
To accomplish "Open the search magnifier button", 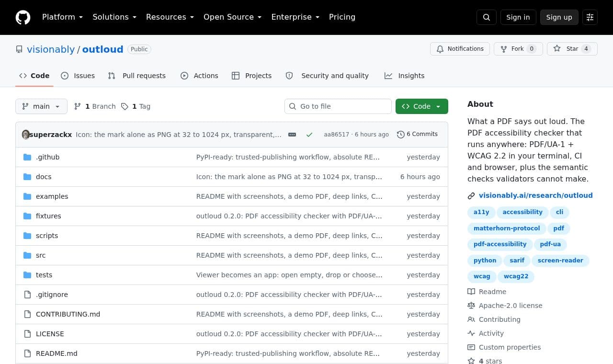I will point(487,17).
